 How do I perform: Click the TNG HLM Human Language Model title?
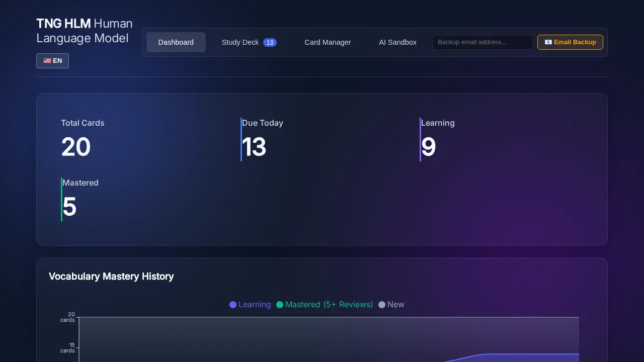(85, 31)
